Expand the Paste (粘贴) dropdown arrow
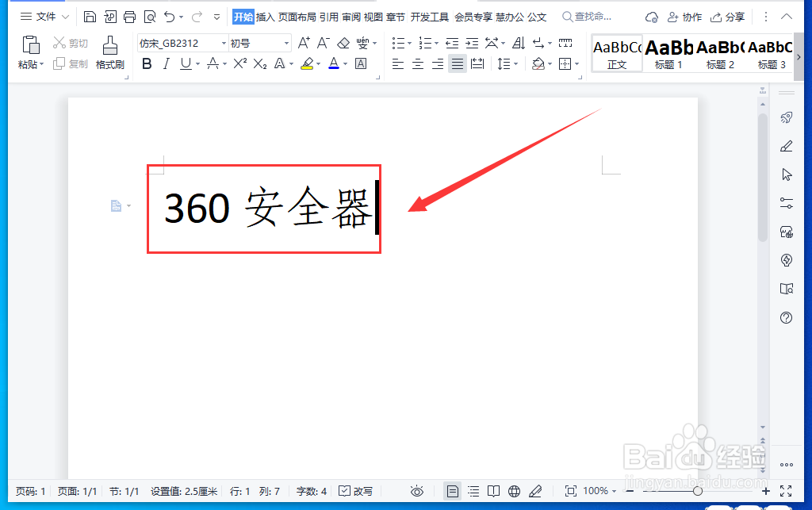Screen dimensions: 812x510 [x=41, y=64]
